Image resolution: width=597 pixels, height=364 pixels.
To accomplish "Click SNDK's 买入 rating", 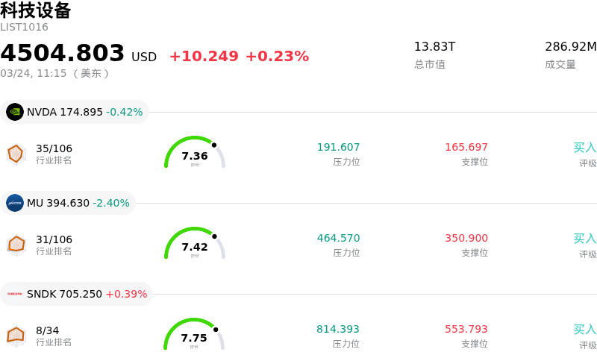I will point(584,330).
